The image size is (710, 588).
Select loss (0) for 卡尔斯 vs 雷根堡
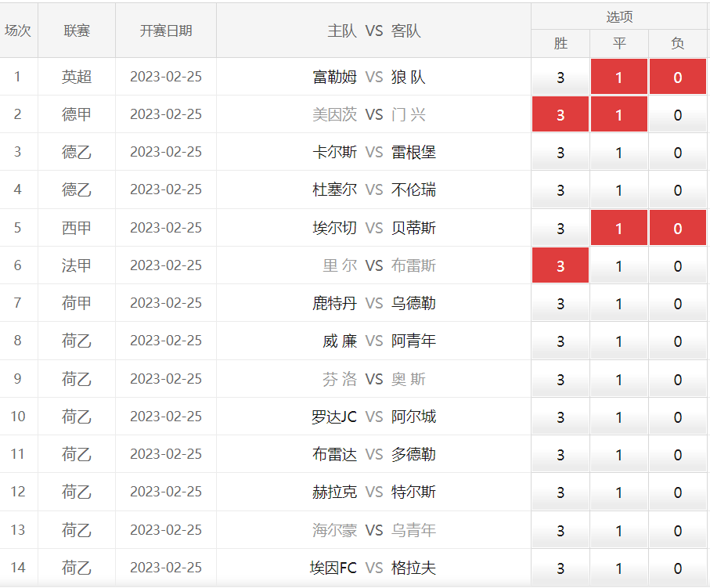pyautogui.click(x=678, y=152)
